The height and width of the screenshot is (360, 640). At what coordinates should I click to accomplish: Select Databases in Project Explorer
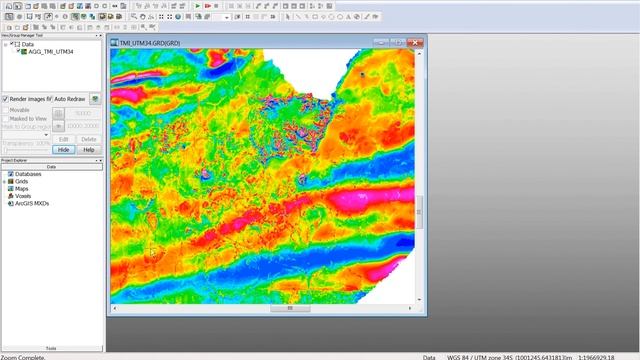click(x=28, y=174)
